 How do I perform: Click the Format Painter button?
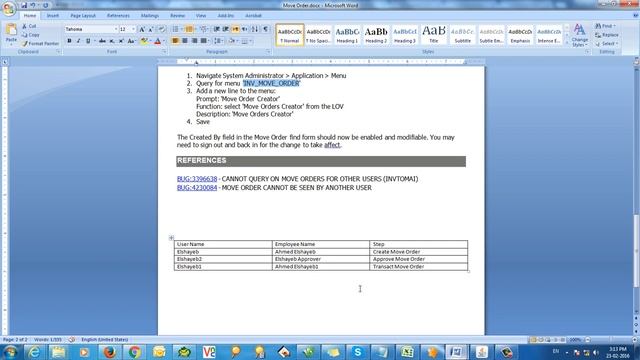point(40,43)
